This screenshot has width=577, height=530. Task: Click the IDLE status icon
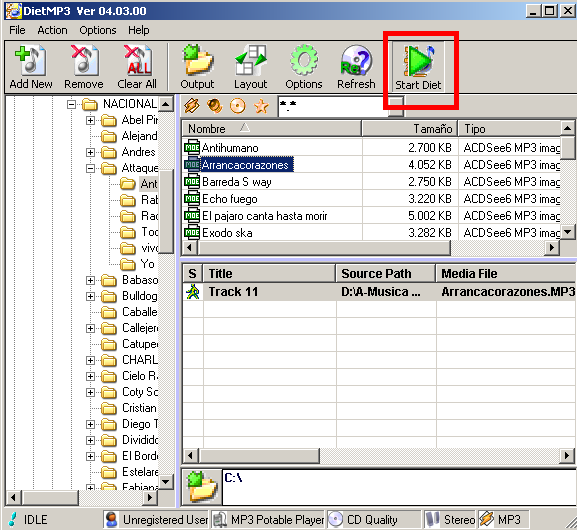point(13,519)
